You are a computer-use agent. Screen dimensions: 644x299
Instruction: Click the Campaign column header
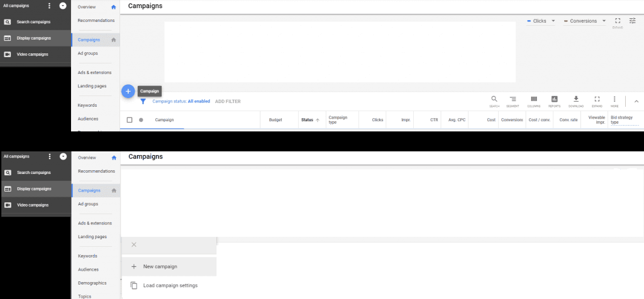click(164, 120)
